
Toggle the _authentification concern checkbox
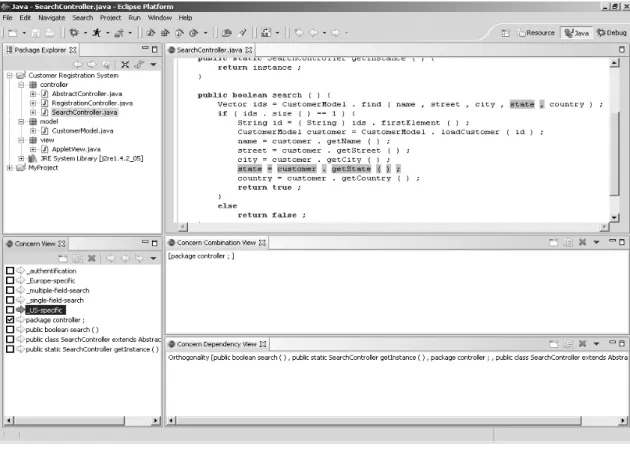(x=10, y=271)
